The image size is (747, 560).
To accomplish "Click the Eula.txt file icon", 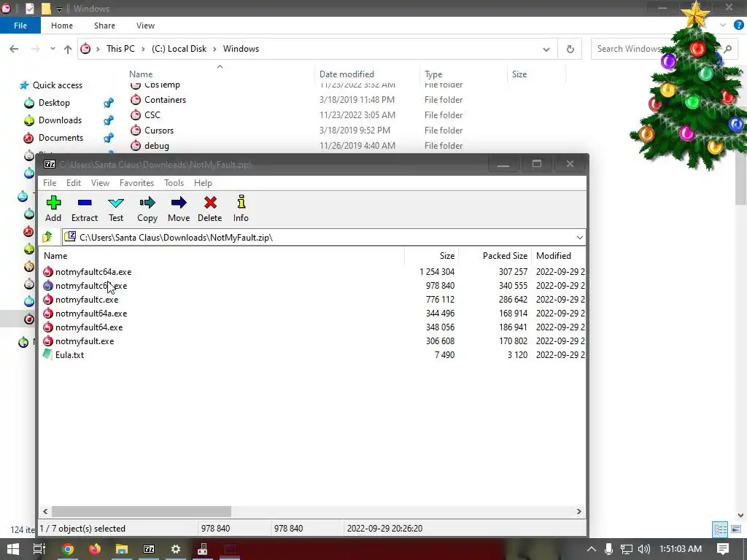I will 47,354.
